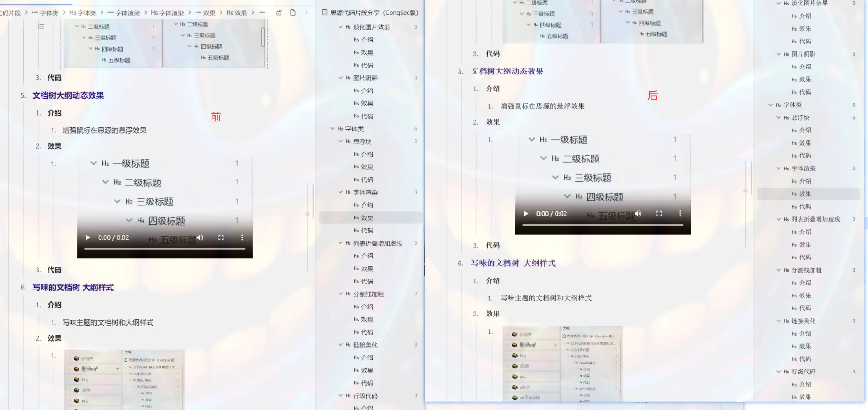Open more options on the right pane video
Image resolution: width=868 pixels, height=410 pixels.
680,214
